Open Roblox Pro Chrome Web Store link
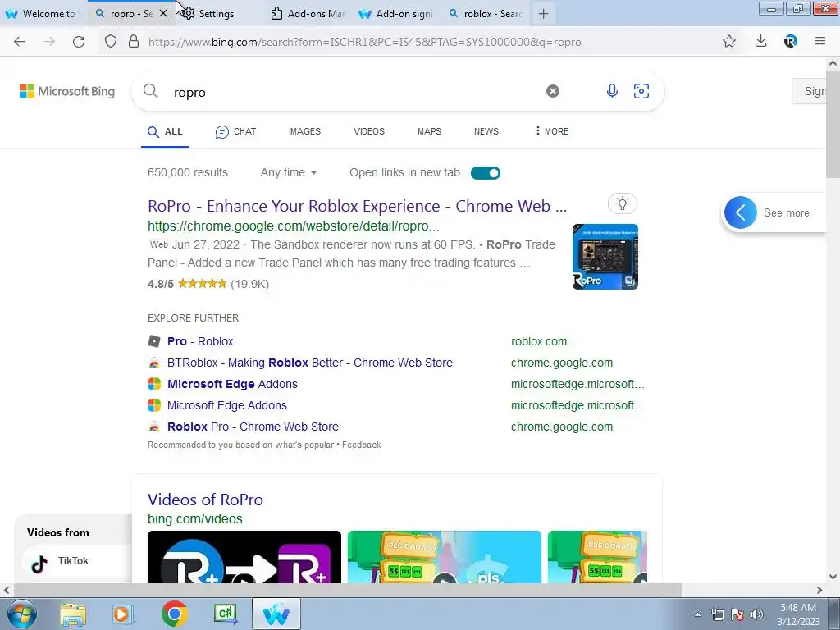Screen dimensions: 840x630 tap(253, 427)
